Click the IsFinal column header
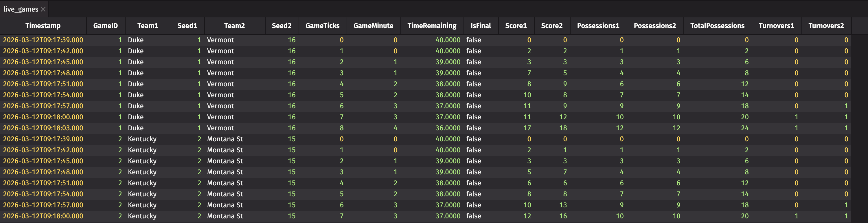This screenshot has height=223, width=868. pyautogui.click(x=481, y=26)
